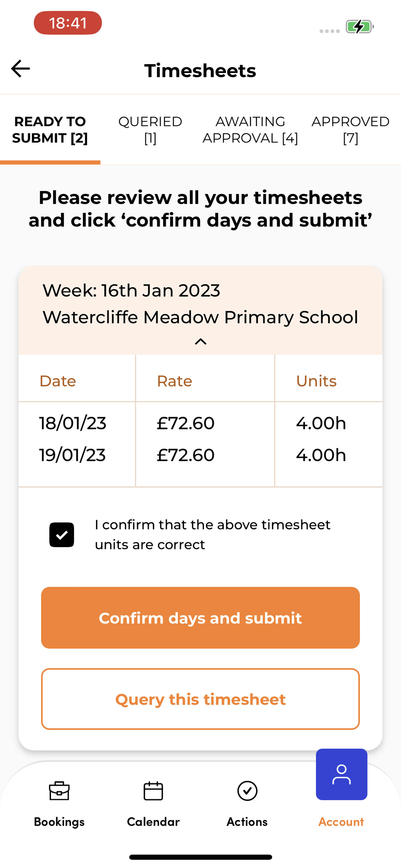Image resolution: width=401 pixels, height=868 pixels.
Task: Open the Calendar icon
Action: [x=153, y=790]
